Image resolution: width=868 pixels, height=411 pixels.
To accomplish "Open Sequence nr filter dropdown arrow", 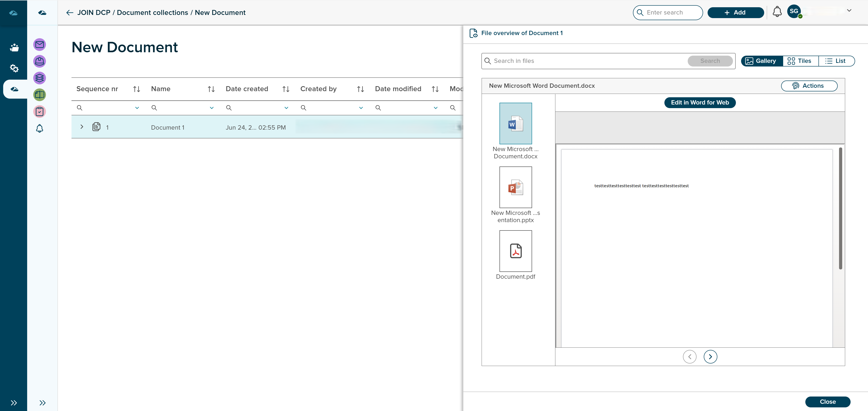I will 137,108.
